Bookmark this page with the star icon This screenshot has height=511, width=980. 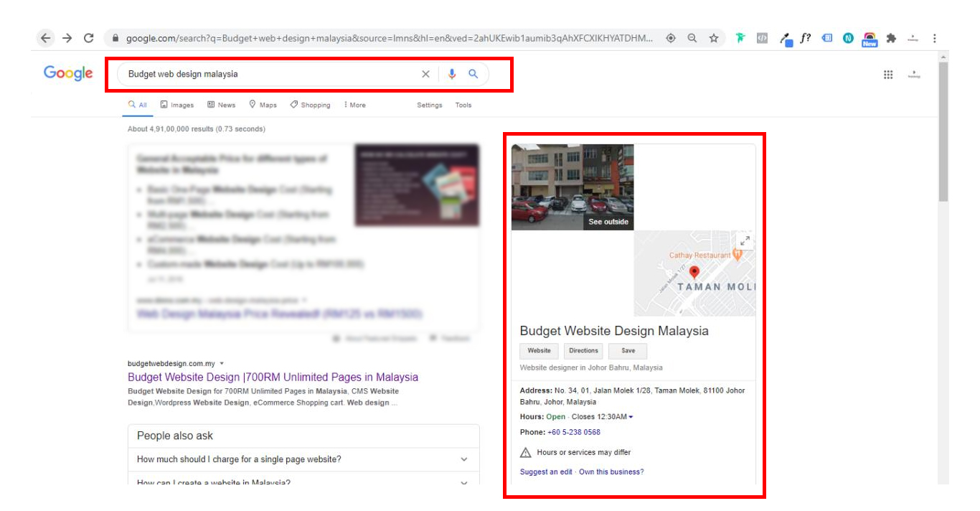coord(714,39)
